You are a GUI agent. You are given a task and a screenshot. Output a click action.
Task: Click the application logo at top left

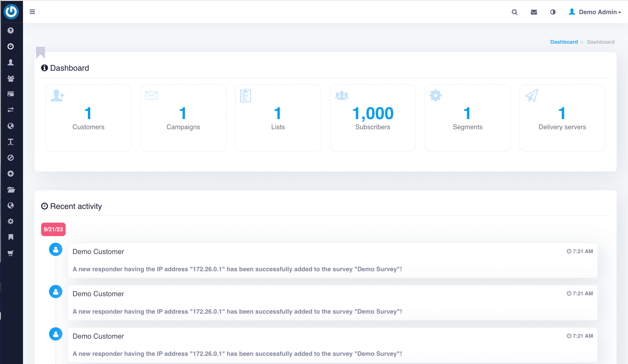pos(11,11)
